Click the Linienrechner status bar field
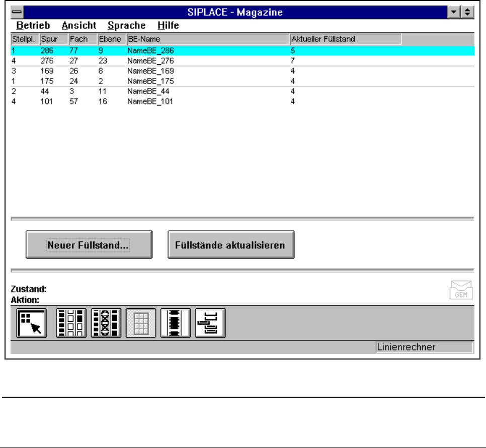Viewport: 486px width, 448px height. 424,347
